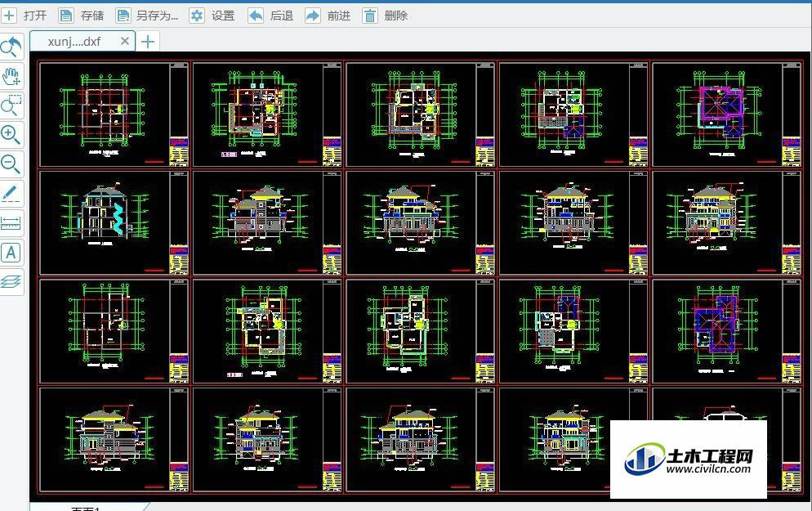Screen dimensions: 812x511
Task: Click the Save (存储) disk icon
Action: [x=66, y=16]
